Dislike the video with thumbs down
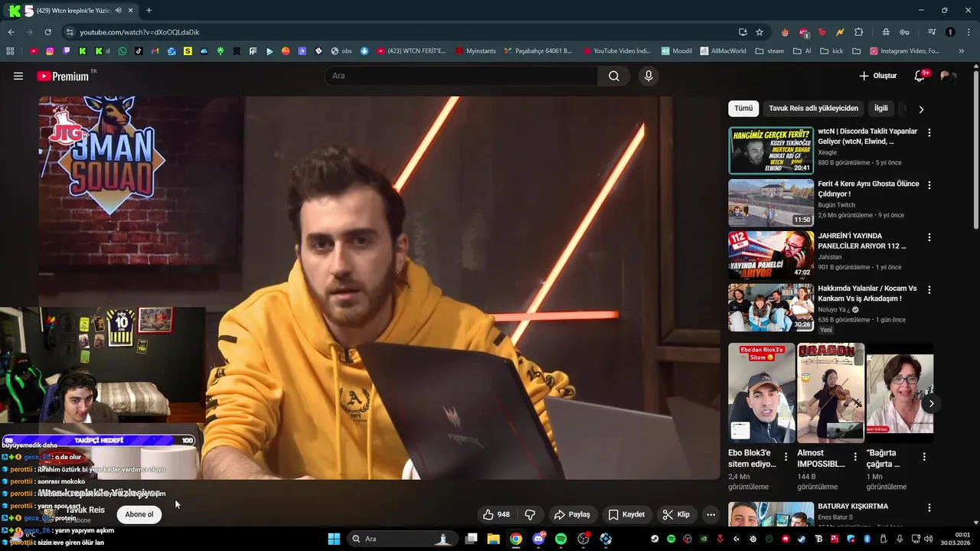980x551 pixels. 530,514
